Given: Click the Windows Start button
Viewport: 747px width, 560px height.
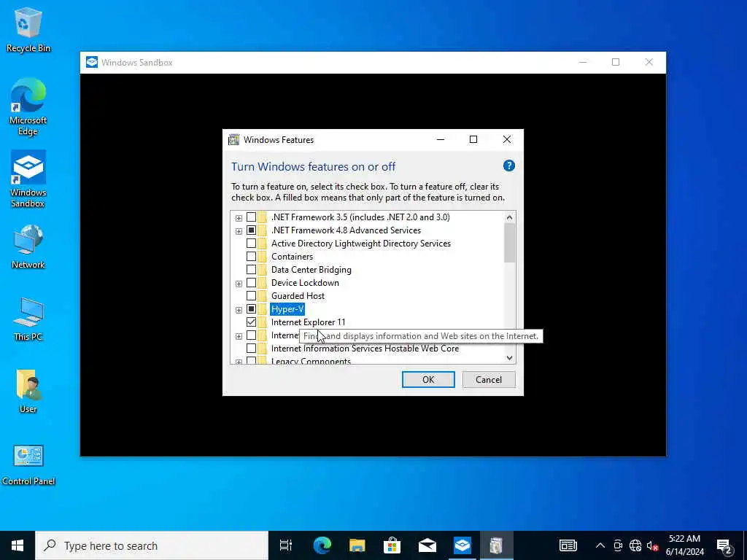Looking at the screenshot, I should click(18, 545).
